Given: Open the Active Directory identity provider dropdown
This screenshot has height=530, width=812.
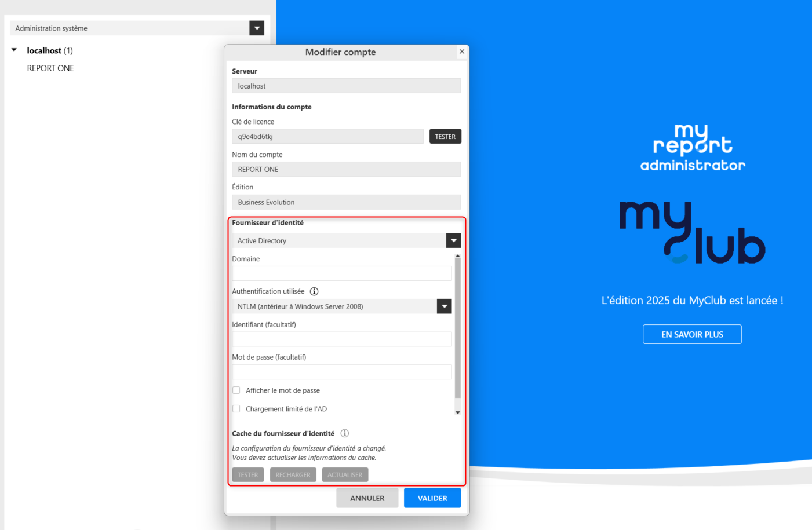Looking at the screenshot, I should tap(453, 240).
